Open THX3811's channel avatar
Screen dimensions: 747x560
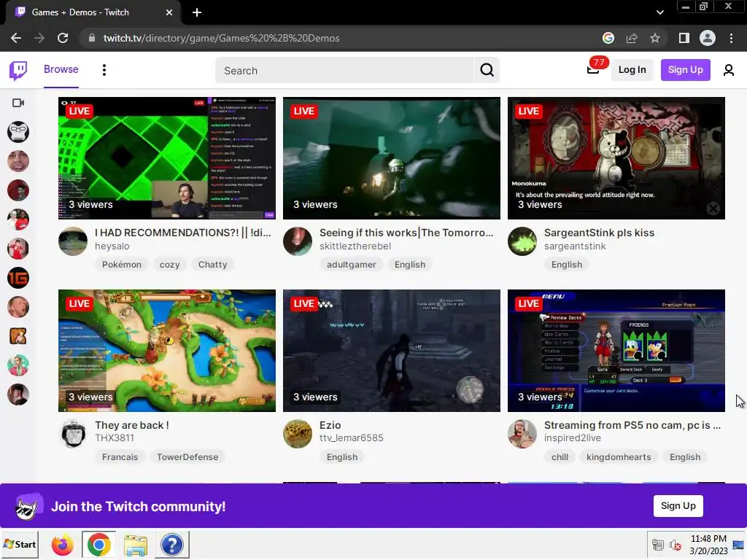point(73,433)
